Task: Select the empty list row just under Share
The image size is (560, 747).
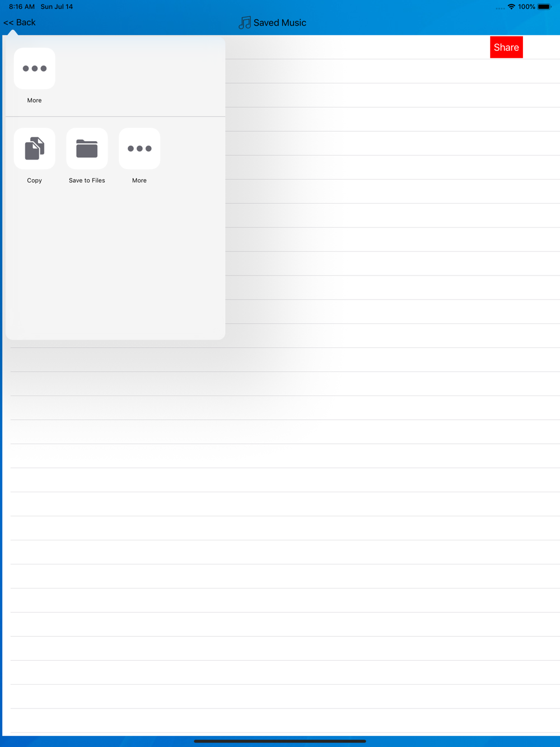Action: [392, 71]
